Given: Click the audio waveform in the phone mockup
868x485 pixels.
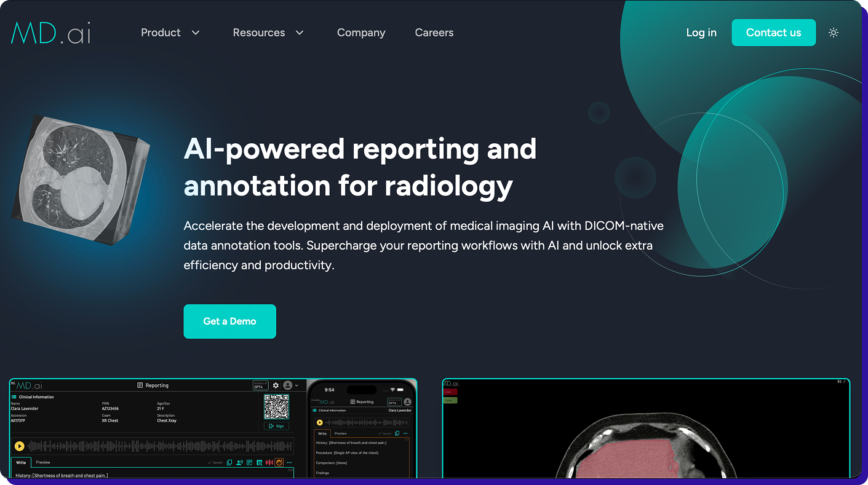Looking at the screenshot, I should (367, 422).
